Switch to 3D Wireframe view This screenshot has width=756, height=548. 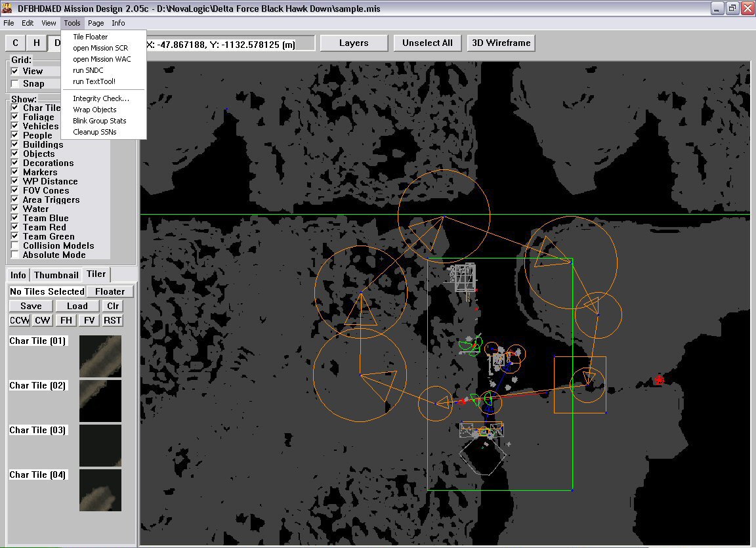coord(501,43)
